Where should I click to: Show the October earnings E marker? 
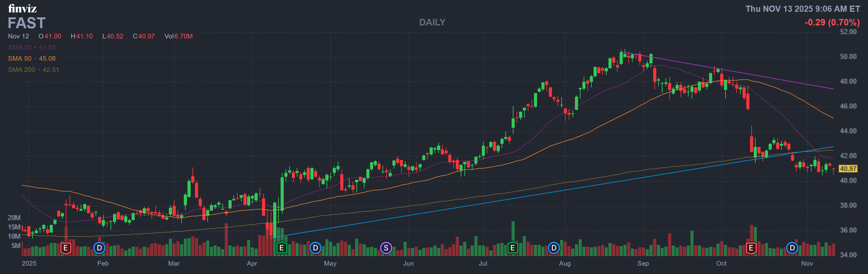(x=751, y=248)
